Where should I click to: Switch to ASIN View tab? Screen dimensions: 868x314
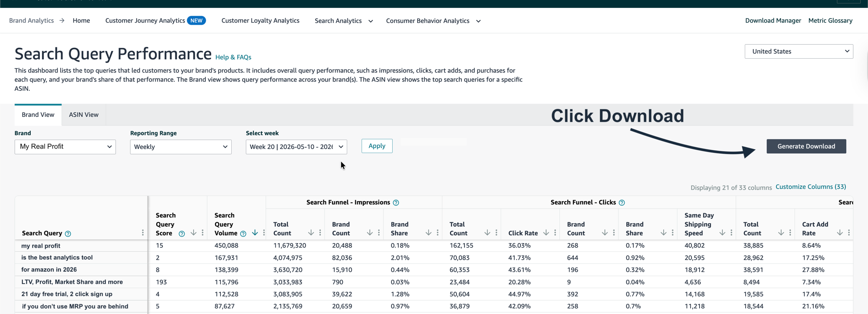coord(84,115)
